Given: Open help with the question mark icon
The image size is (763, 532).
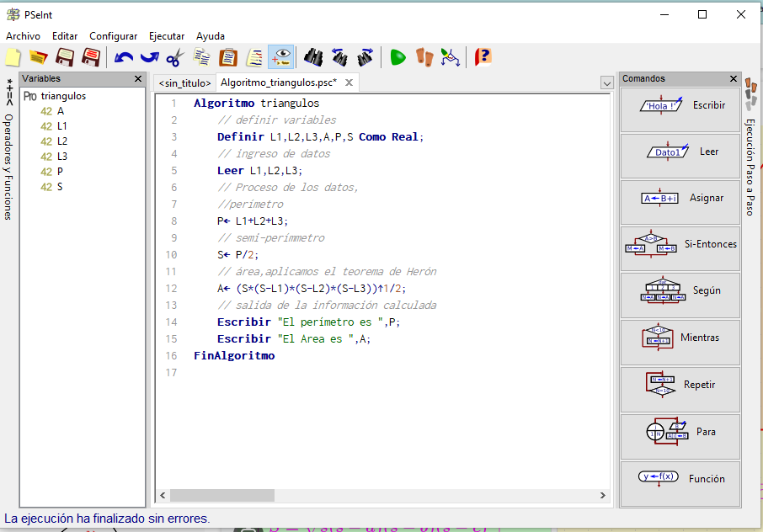Looking at the screenshot, I should click(483, 57).
